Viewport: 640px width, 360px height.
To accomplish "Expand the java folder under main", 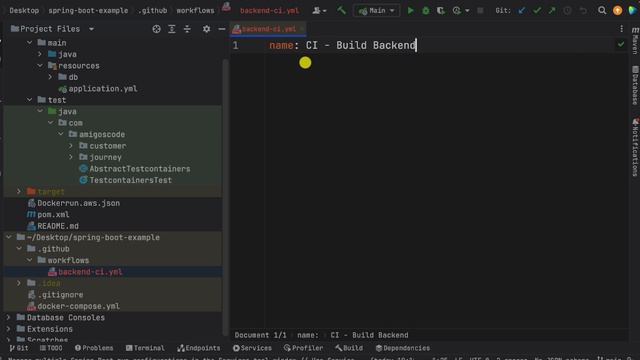I will coord(40,54).
